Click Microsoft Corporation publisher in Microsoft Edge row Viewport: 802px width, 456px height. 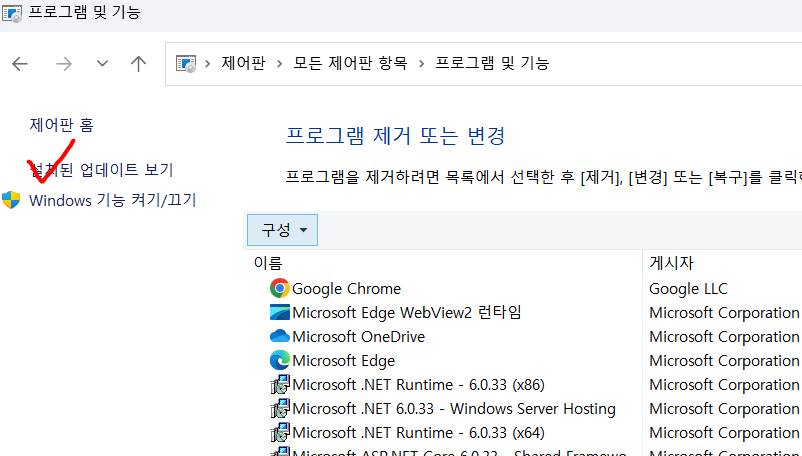click(x=724, y=361)
